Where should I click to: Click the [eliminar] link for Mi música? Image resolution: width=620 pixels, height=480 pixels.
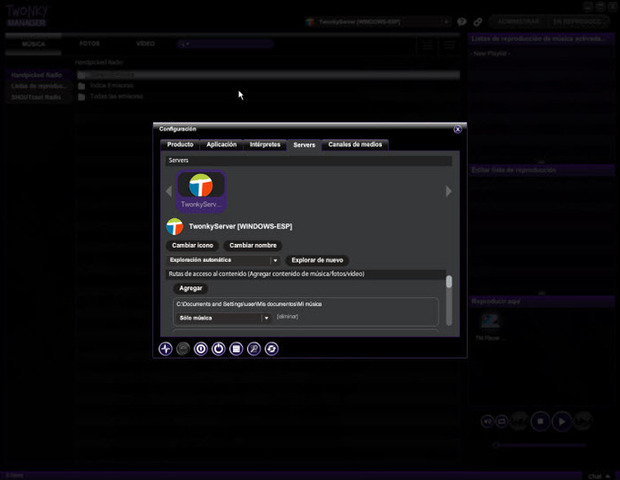click(287, 317)
